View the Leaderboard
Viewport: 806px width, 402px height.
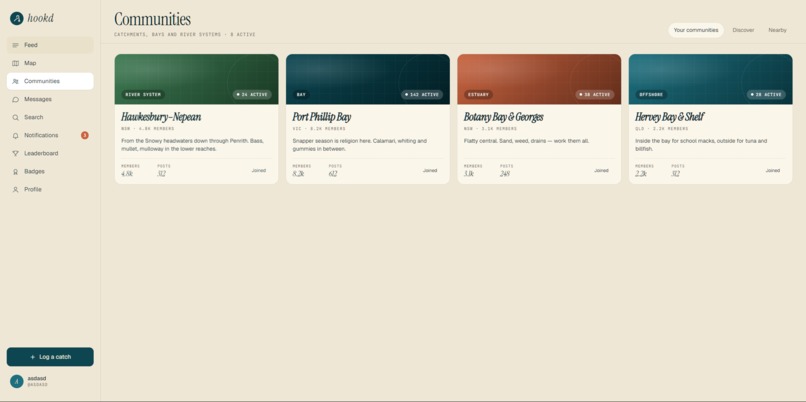point(50,153)
